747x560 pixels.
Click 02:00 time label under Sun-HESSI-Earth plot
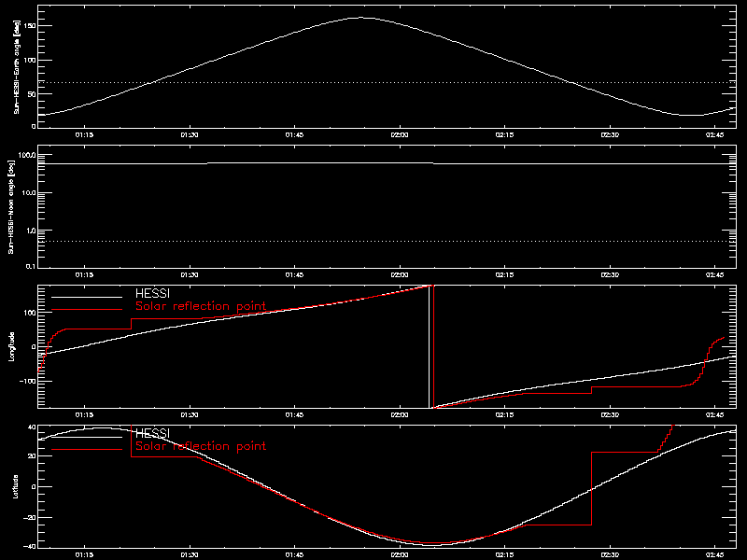coord(400,134)
